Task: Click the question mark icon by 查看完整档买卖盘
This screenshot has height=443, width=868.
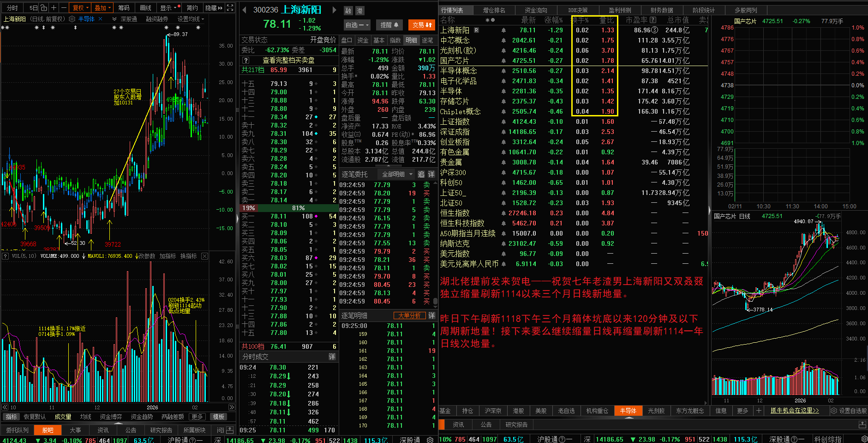Action: tap(246, 61)
